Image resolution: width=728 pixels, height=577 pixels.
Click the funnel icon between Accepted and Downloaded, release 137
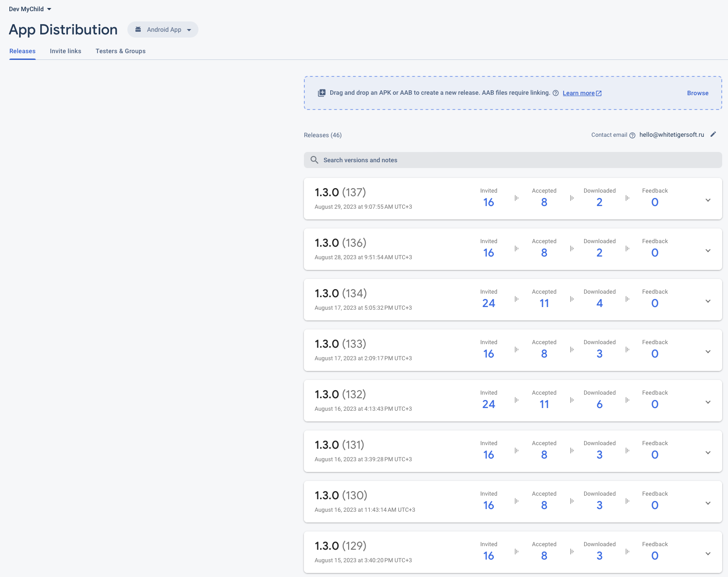coord(572,198)
